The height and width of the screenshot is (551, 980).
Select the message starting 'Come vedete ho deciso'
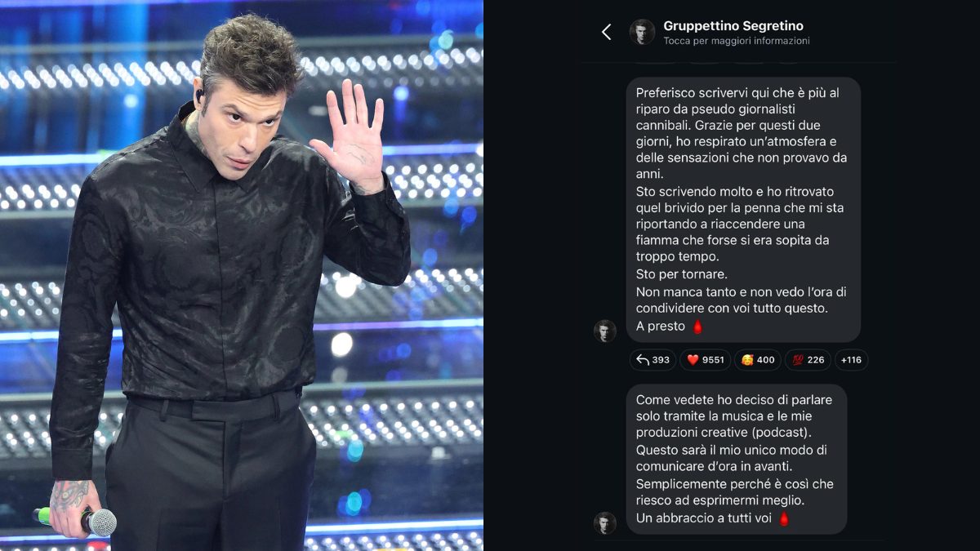click(737, 459)
